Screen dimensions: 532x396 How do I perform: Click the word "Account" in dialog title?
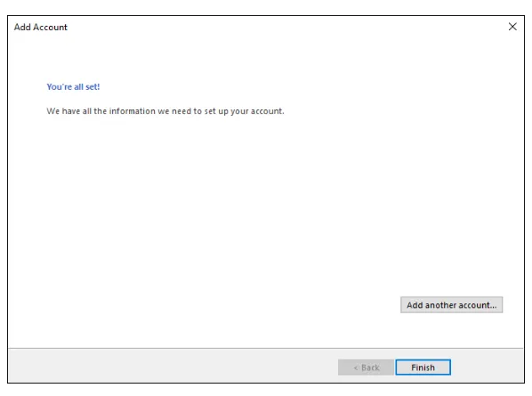(50, 28)
